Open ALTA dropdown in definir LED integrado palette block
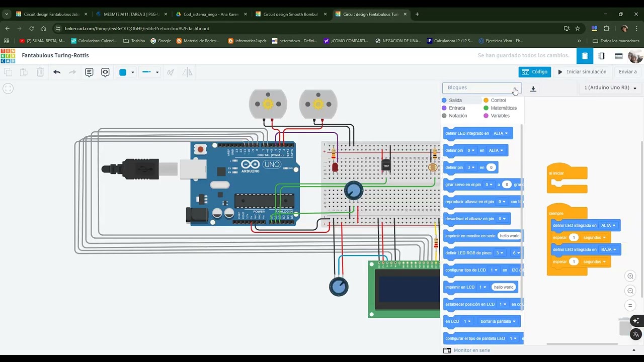 [501, 133]
